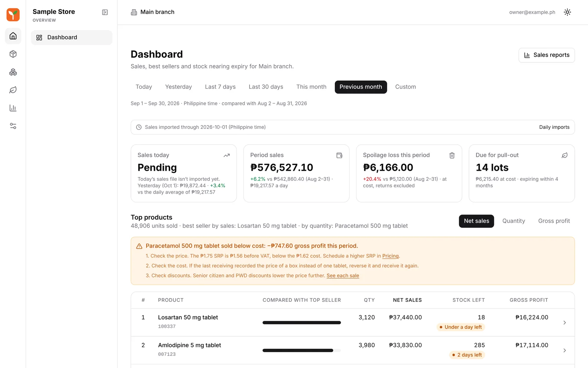Click the Losartan comparison progress bar

coord(302,323)
